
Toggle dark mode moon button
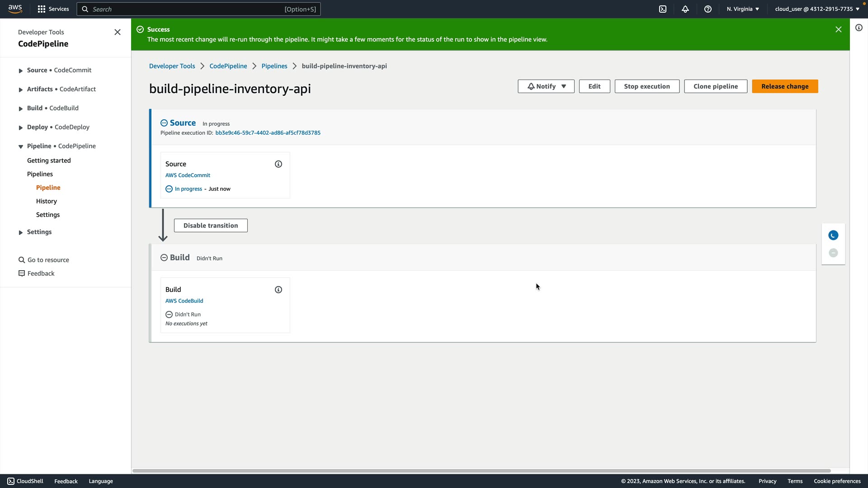[x=833, y=235]
